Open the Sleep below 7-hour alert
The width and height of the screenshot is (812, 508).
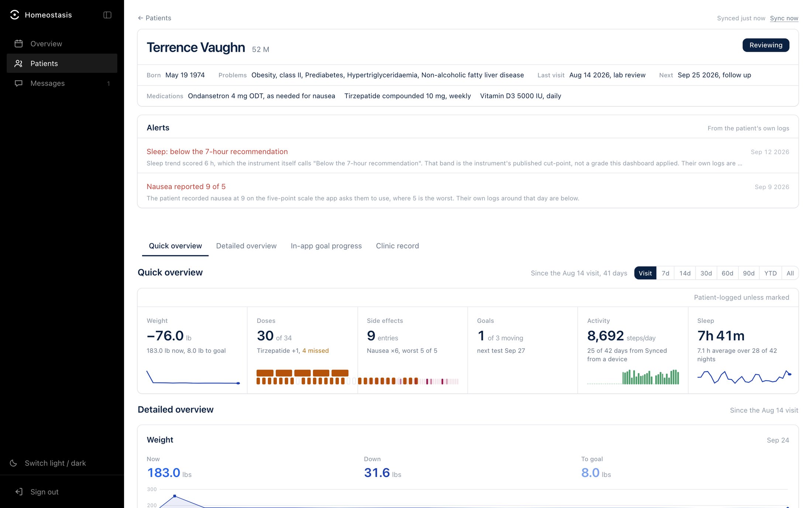[468, 156]
